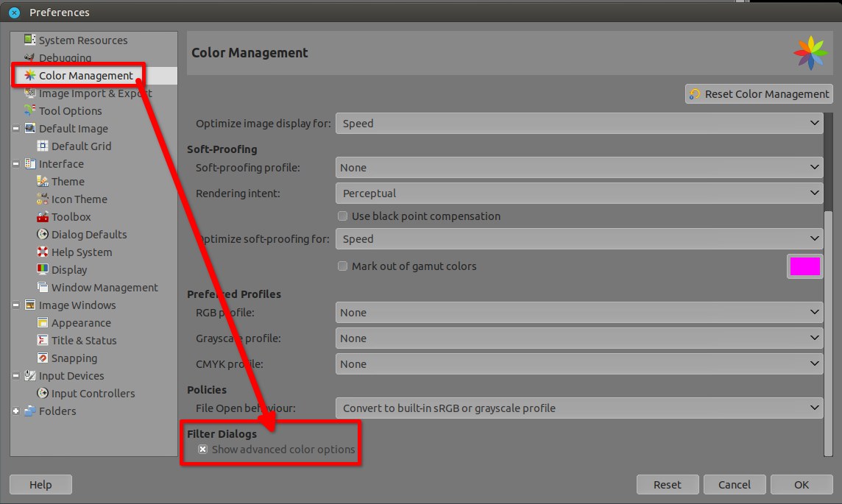The width and height of the screenshot is (842, 504).
Task: Click the Icon Theme icon
Action: (x=42, y=199)
